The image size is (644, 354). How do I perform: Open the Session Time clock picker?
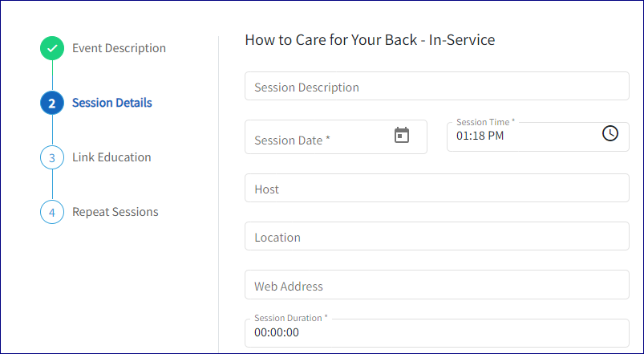610,133
